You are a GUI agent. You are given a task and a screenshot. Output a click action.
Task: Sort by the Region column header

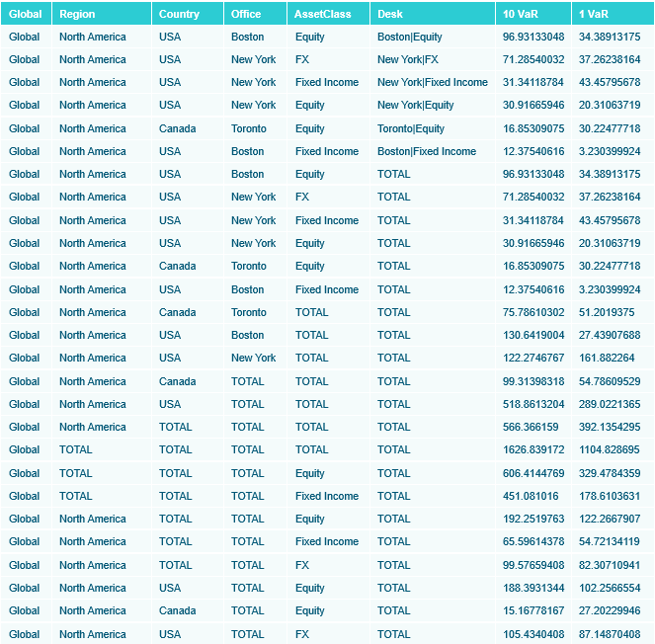point(76,14)
